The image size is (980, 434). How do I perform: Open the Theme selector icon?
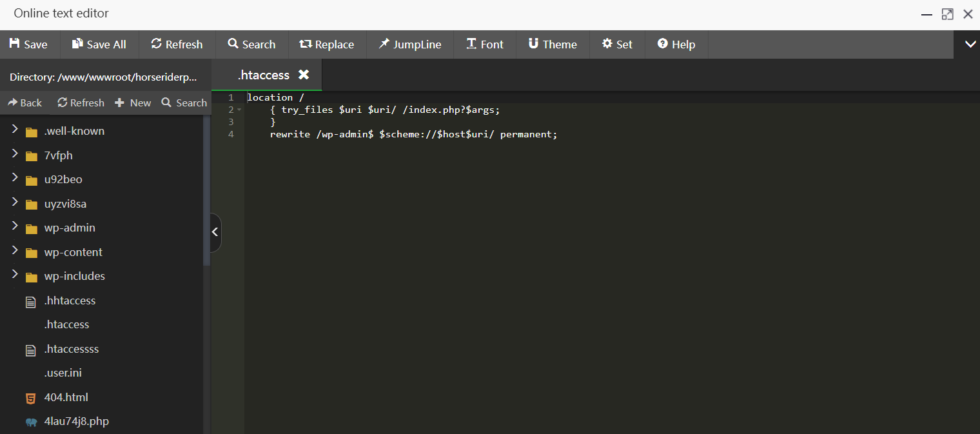pos(533,44)
